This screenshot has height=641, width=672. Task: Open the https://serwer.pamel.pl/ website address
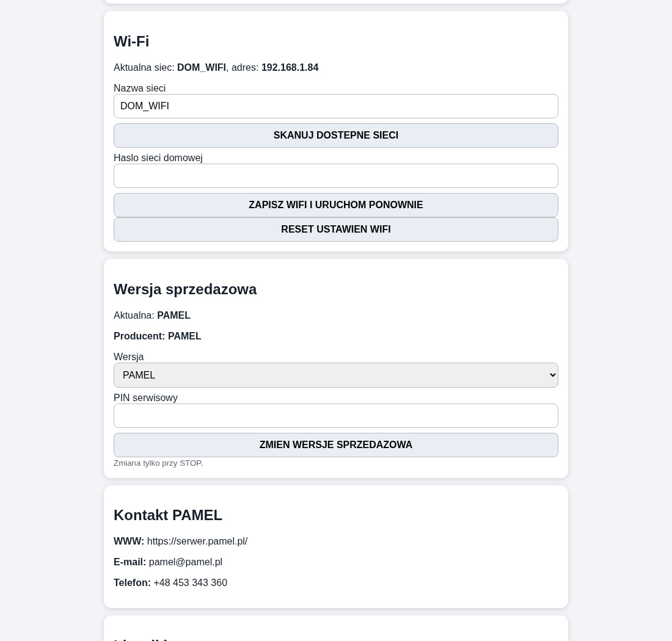tap(197, 541)
